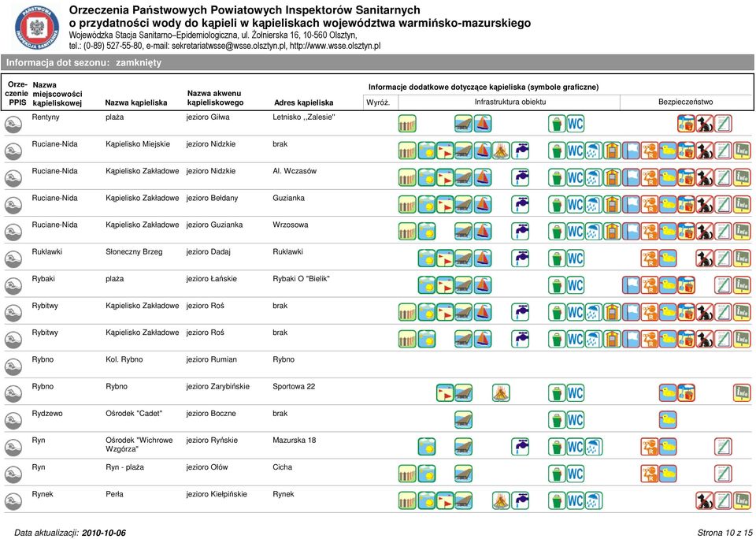This screenshot has width=756, height=539.
Task: Click the "jezioro Ołów" cell
Action: pyautogui.click(x=207, y=467)
